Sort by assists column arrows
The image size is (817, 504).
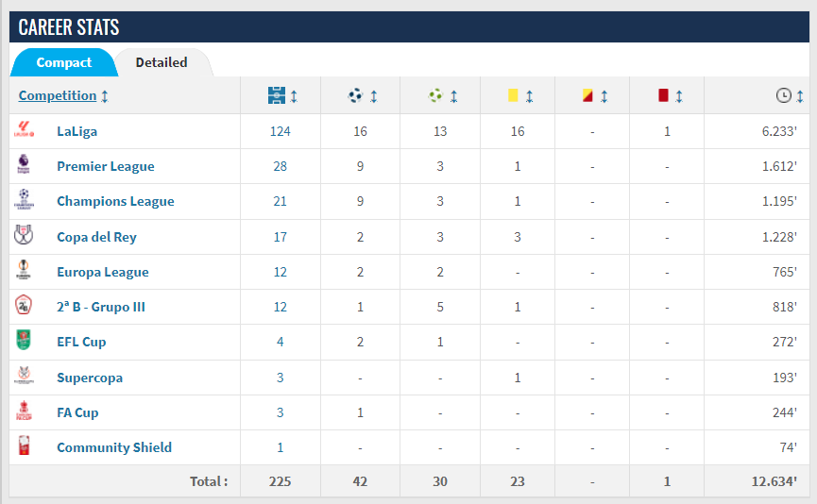tap(453, 96)
